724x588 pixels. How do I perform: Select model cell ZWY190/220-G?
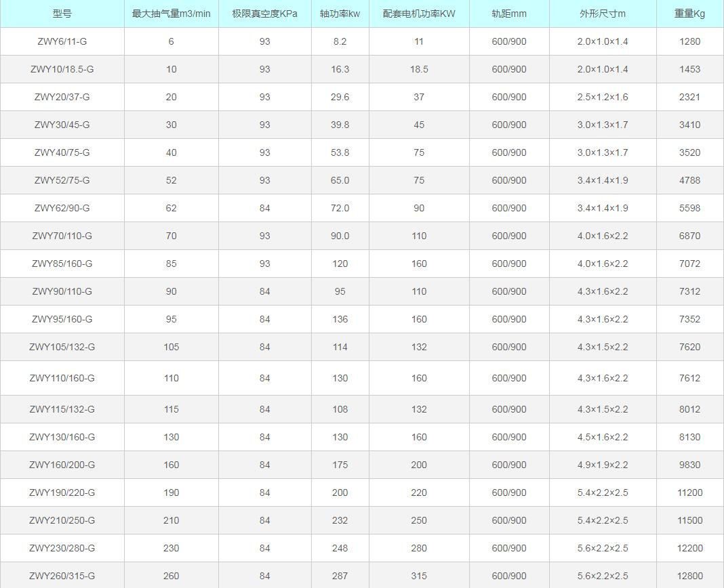tap(62, 492)
